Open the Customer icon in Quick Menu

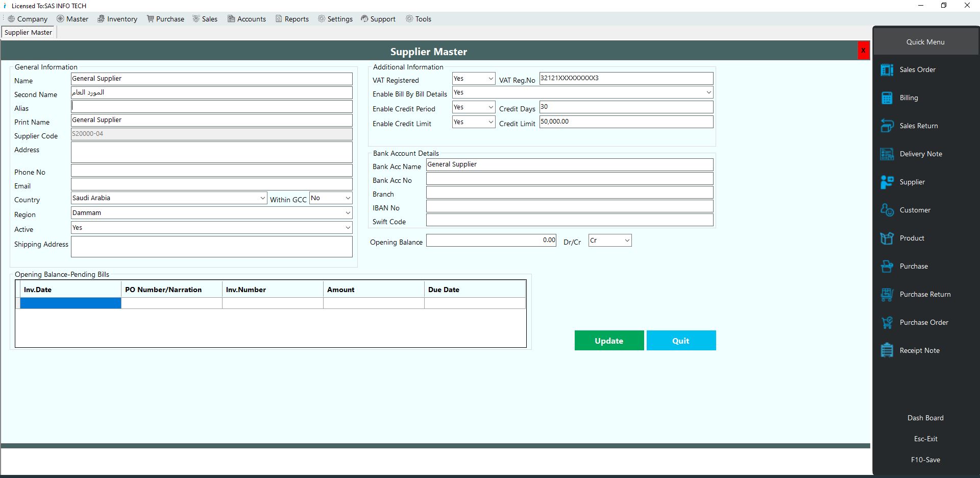[x=887, y=210]
